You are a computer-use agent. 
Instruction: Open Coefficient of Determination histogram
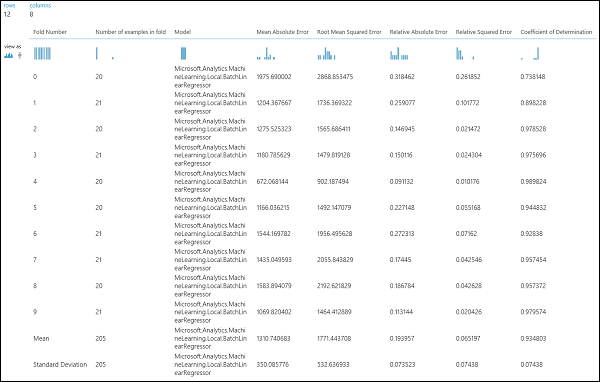(x=530, y=53)
